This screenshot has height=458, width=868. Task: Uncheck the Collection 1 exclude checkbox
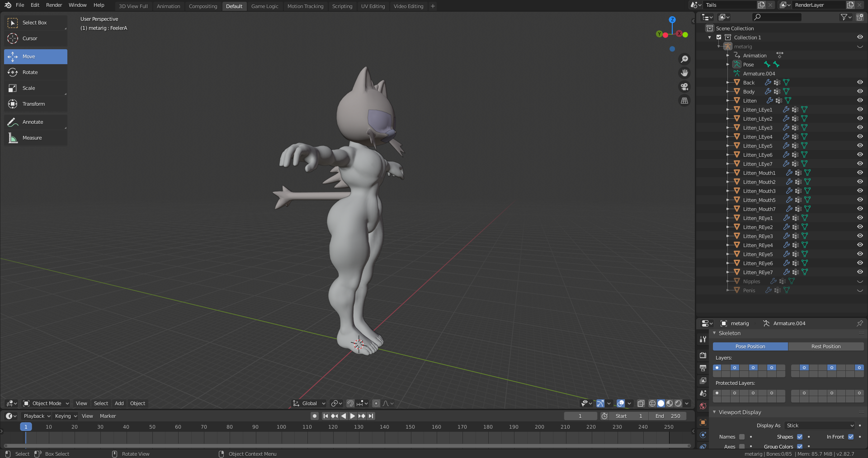(719, 37)
